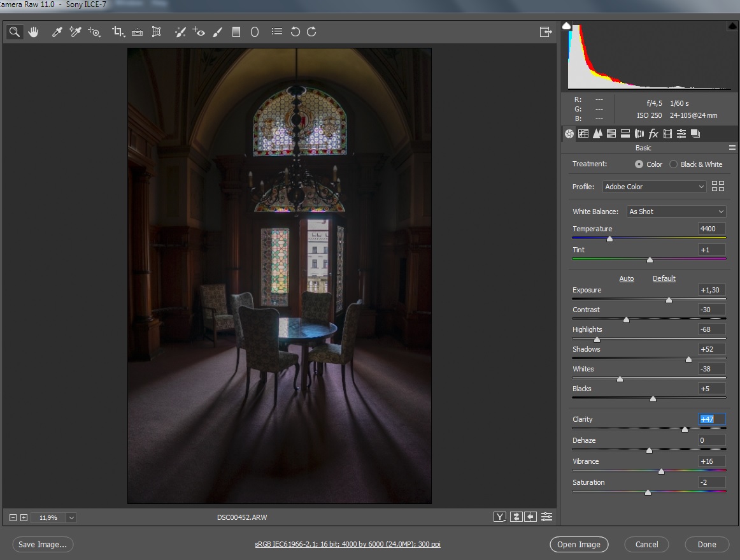Screen dimensions: 740x560
Task: Select the Red Eye Removal tool
Action: (x=199, y=32)
